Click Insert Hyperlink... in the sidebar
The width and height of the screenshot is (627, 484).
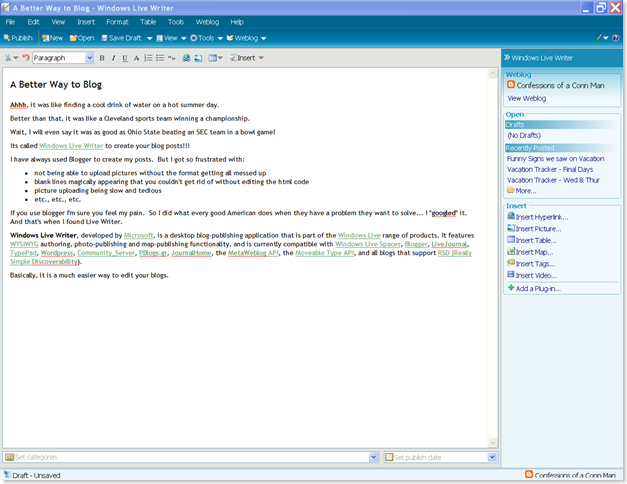point(538,217)
